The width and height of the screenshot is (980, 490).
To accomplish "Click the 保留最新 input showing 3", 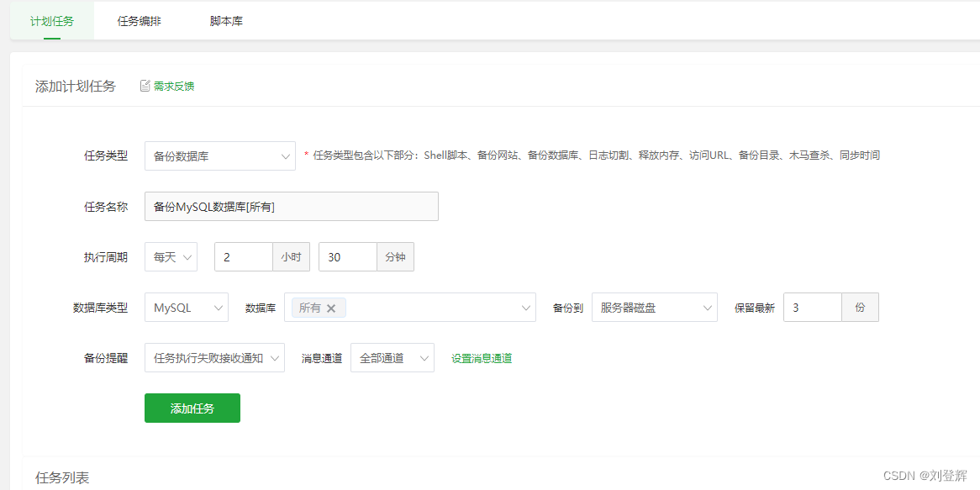I will [x=813, y=308].
